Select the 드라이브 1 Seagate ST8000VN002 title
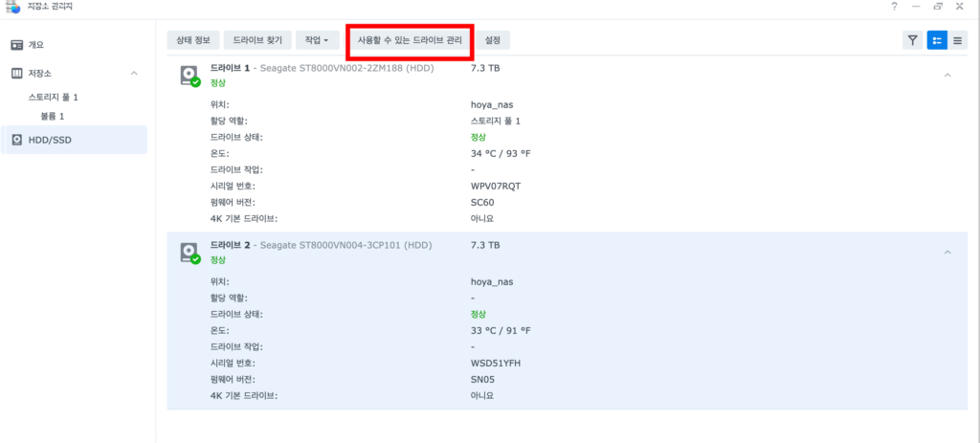980x443 pixels. click(x=322, y=68)
